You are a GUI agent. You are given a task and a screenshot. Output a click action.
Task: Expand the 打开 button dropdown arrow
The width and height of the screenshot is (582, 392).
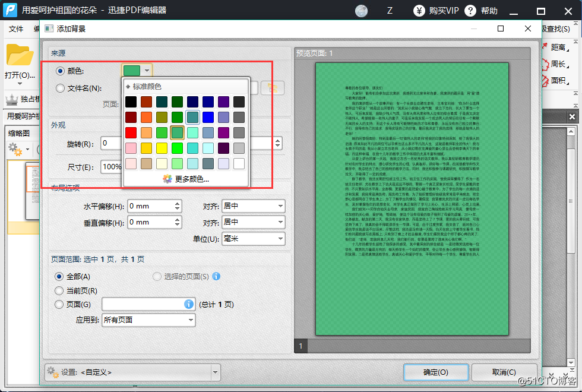[x=20, y=84]
